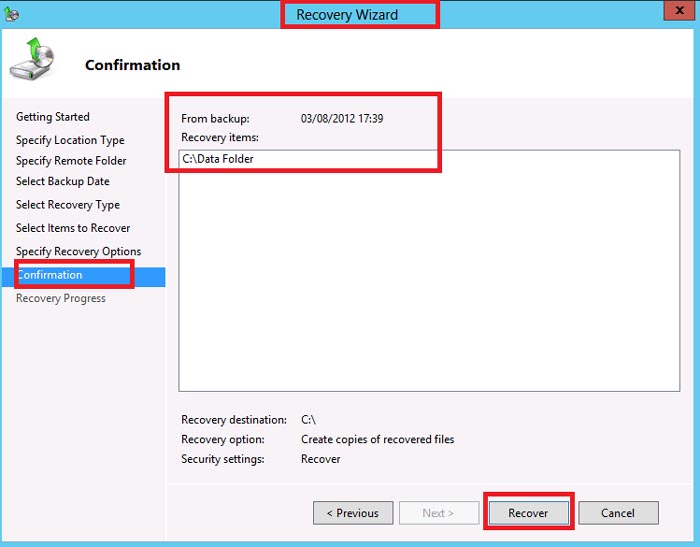The height and width of the screenshot is (547, 700).
Task: Click the 'Recovery destination:' label
Action: click(234, 420)
